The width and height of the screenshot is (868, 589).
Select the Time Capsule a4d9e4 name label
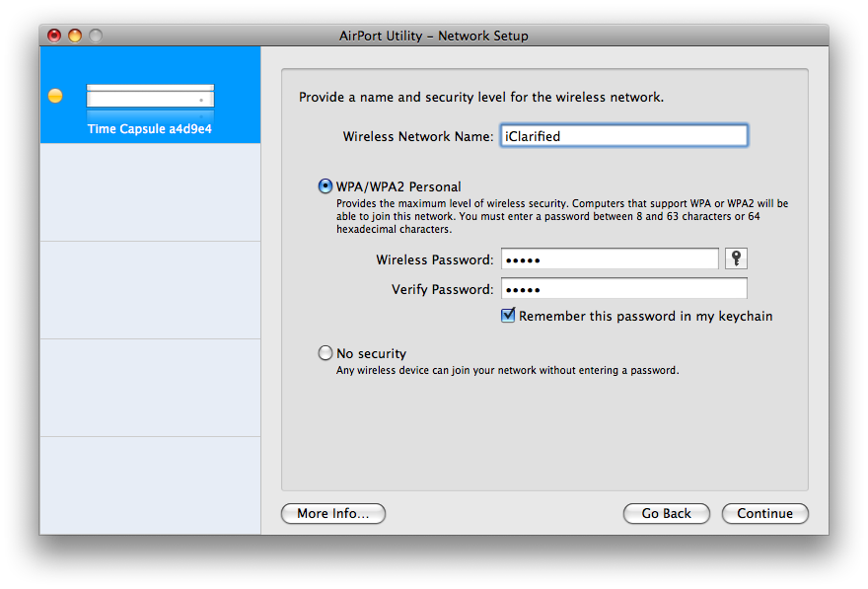[150, 129]
